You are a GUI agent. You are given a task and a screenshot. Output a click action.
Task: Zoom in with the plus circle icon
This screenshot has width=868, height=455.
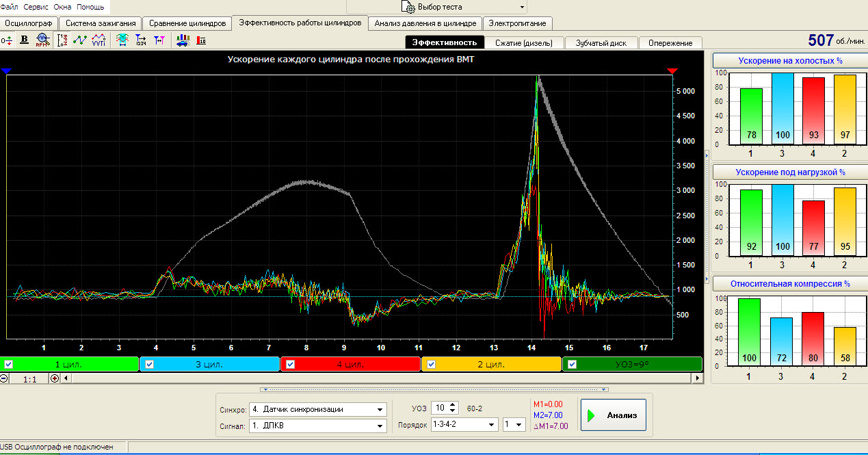coord(55,378)
